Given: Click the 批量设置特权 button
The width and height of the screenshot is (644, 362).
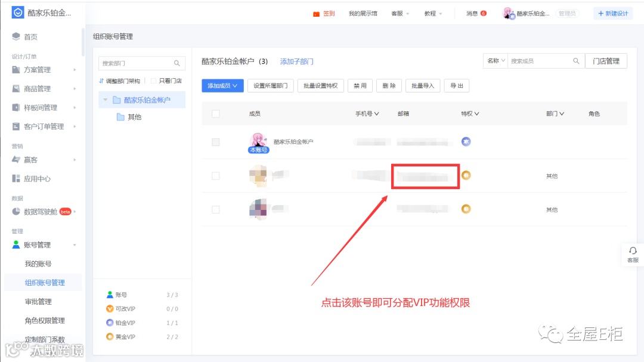Looking at the screenshot, I should click(320, 85).
